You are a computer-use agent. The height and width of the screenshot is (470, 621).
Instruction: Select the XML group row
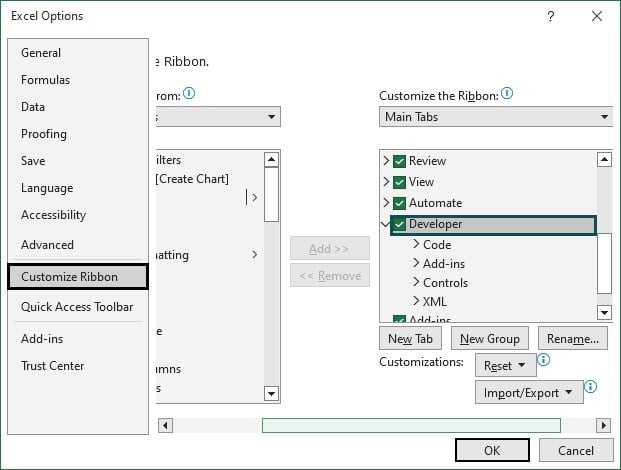click(x=435, y=302)
